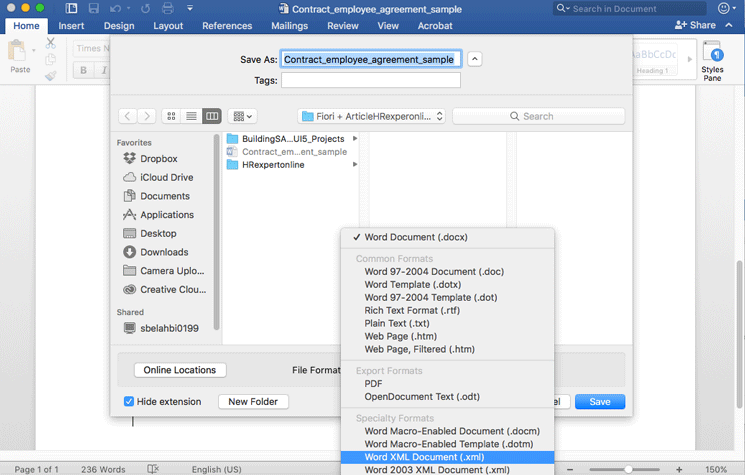This screenshot has height=475, width=745.
Task: Click the smiley feedback icon
Action: 723,8
